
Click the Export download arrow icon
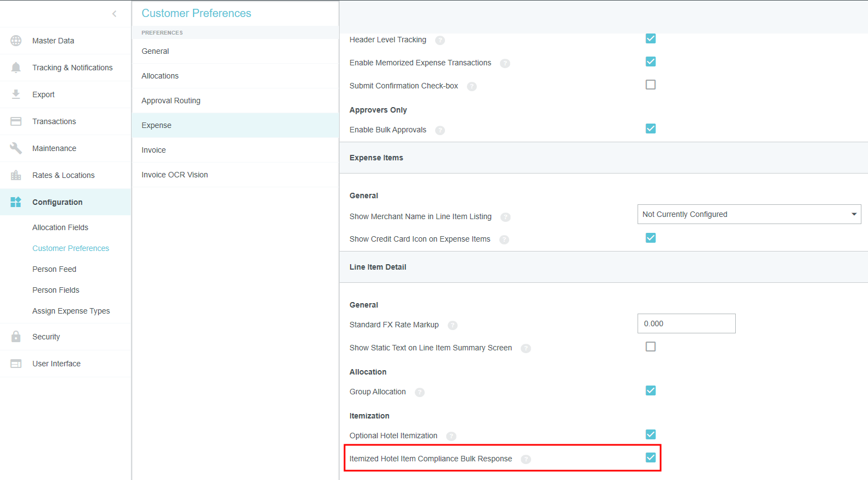click(16, 94)
